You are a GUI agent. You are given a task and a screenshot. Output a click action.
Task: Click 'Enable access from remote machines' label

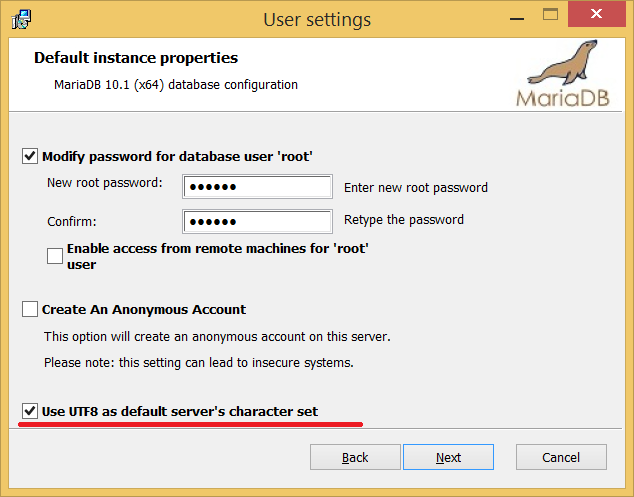click(x=217, y=249)
